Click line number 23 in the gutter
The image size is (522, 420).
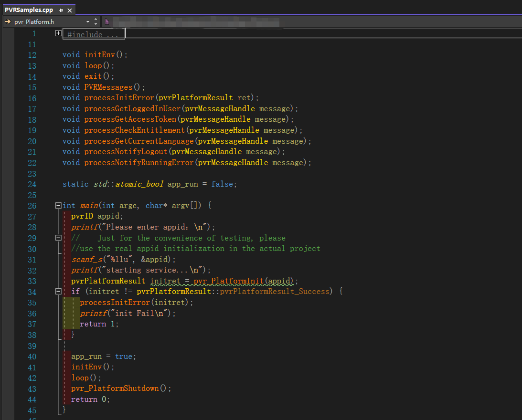(x=32, y=174)
